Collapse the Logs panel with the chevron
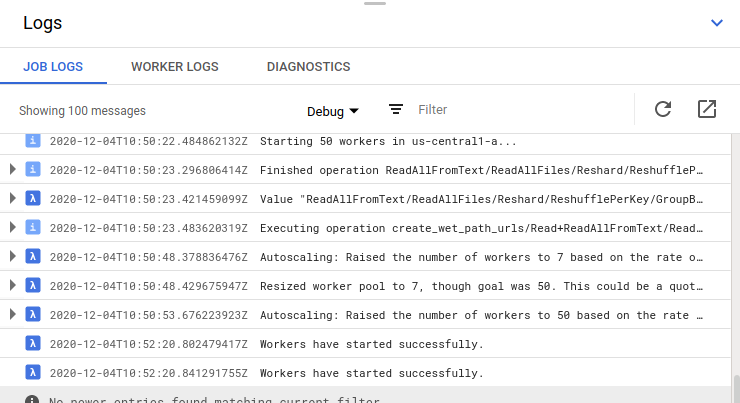Screen dimensions: 740x403 [x=716, y=23]
